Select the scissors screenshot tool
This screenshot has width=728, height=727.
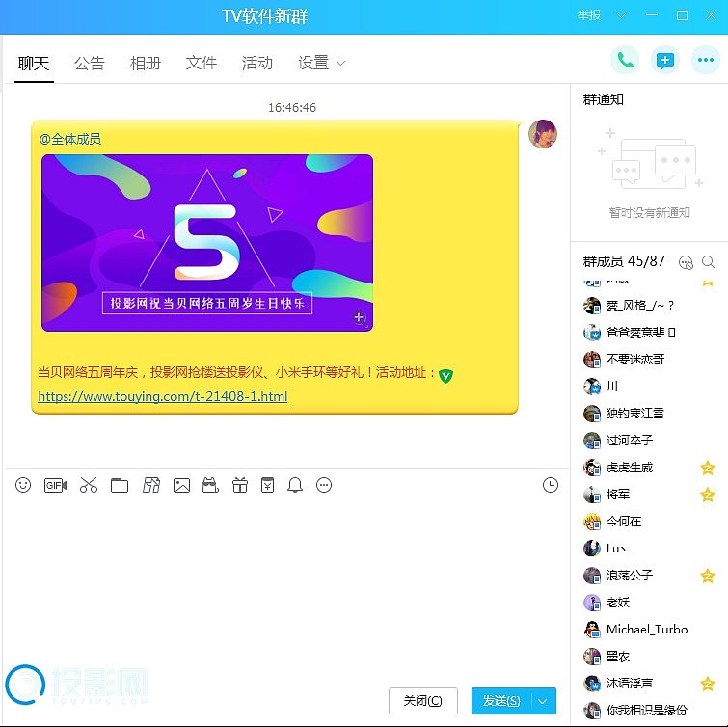(88, 485)
